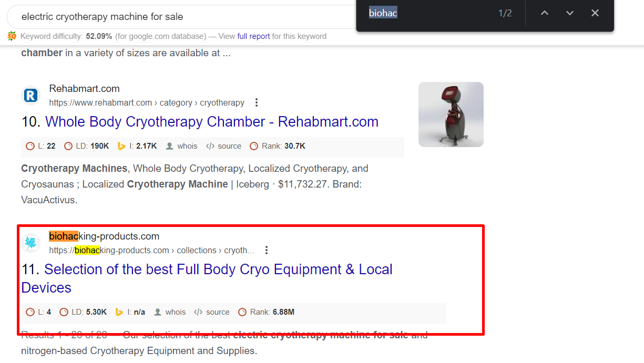Click Bing index "I: 2.17K" parameter

(x=137, y=146)
